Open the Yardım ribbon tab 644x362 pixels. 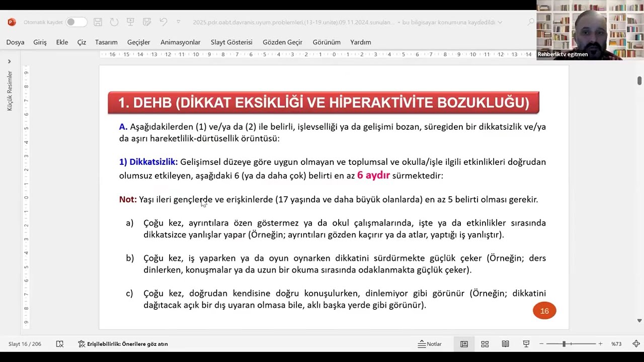361,42
